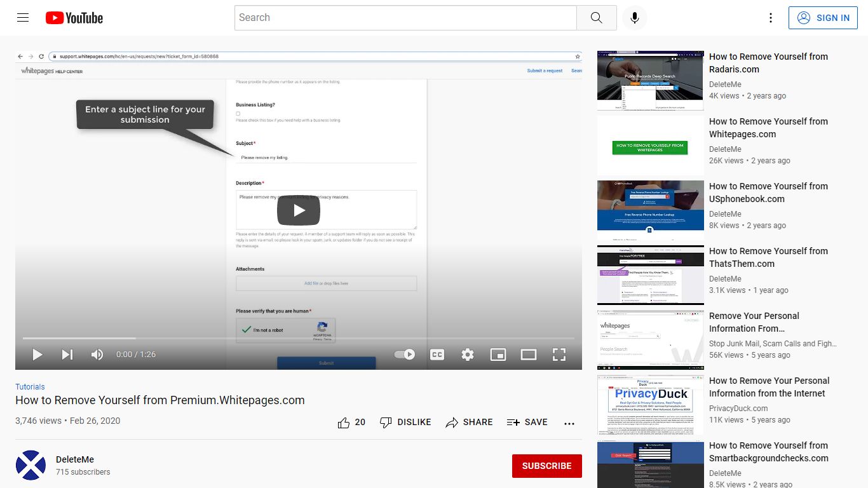Open the PrivacyDuck video thumbnail
The image size is (868, 488).
click(x=651, y=405)
